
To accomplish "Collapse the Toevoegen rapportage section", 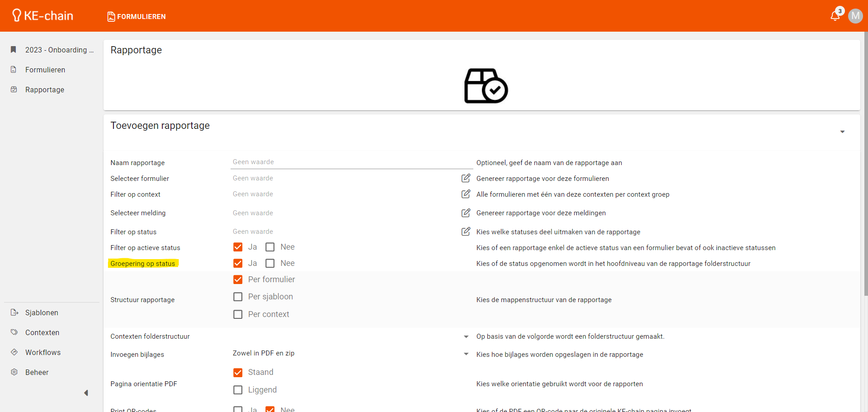I will click(842, 132).
